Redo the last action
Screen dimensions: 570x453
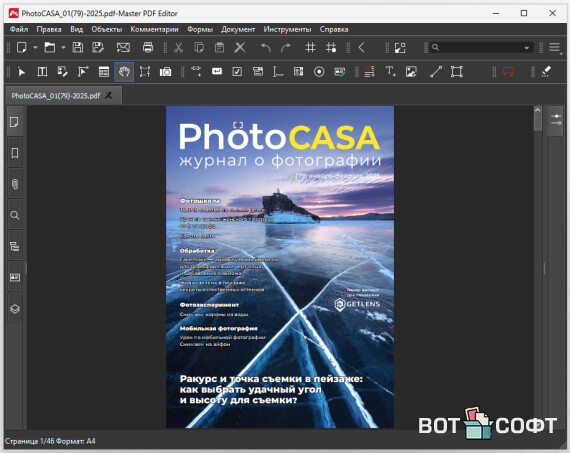pyautogui.click(x=286, y=47)
